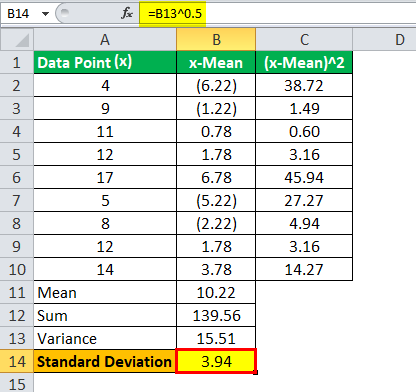Click cell with value 0.78
This screenshot has height=392, width=416.
216,131
